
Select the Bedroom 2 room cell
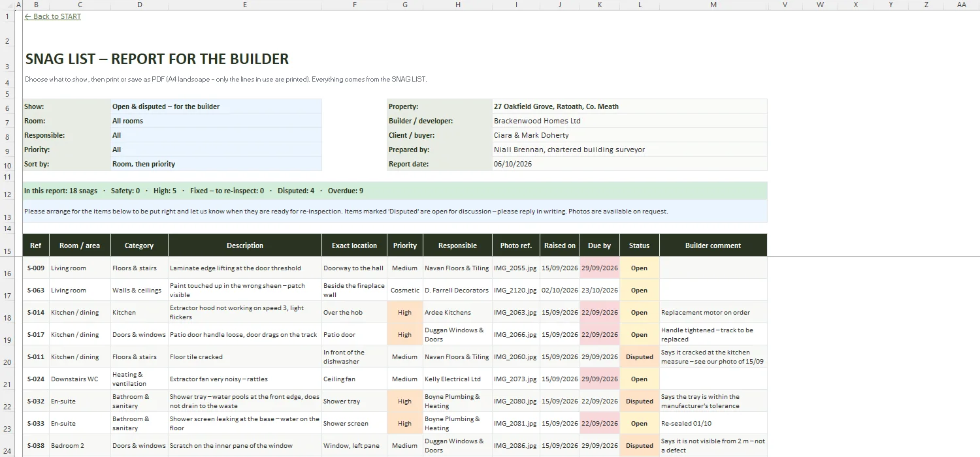(x=80, y=445)
